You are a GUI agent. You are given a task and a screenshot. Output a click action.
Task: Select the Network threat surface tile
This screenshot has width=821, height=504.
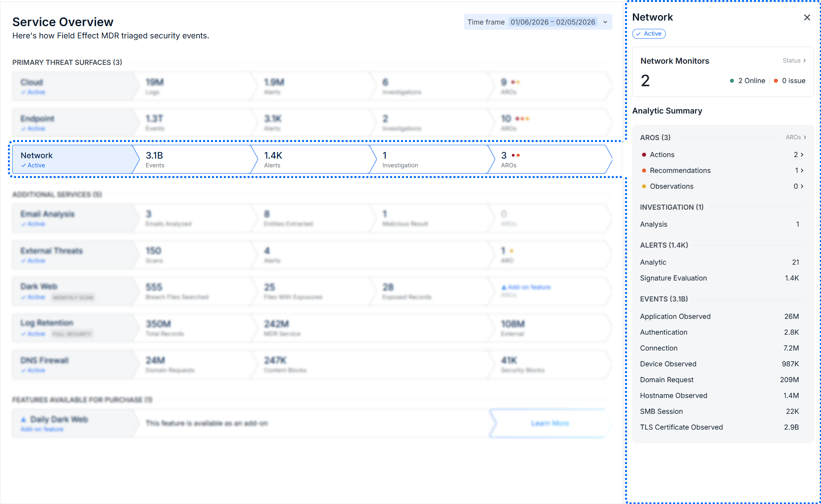click(x=71, y=159)
